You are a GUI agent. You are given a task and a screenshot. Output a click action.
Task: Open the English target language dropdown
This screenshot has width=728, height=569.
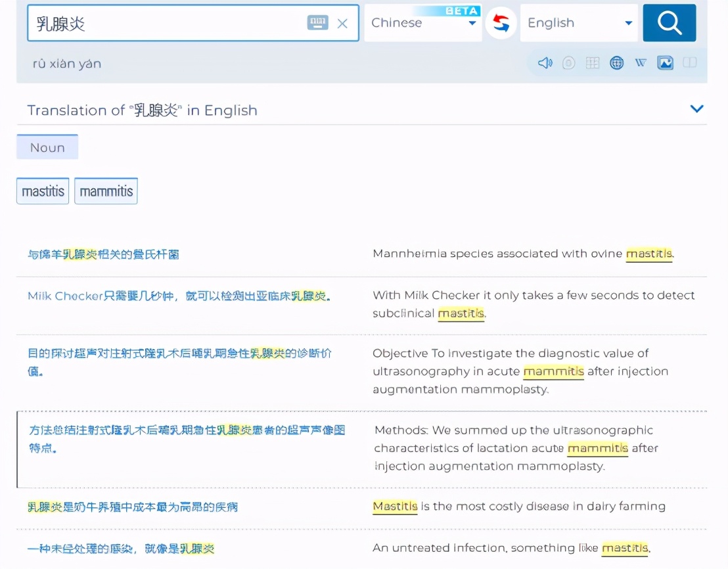(x=578, y=23)
